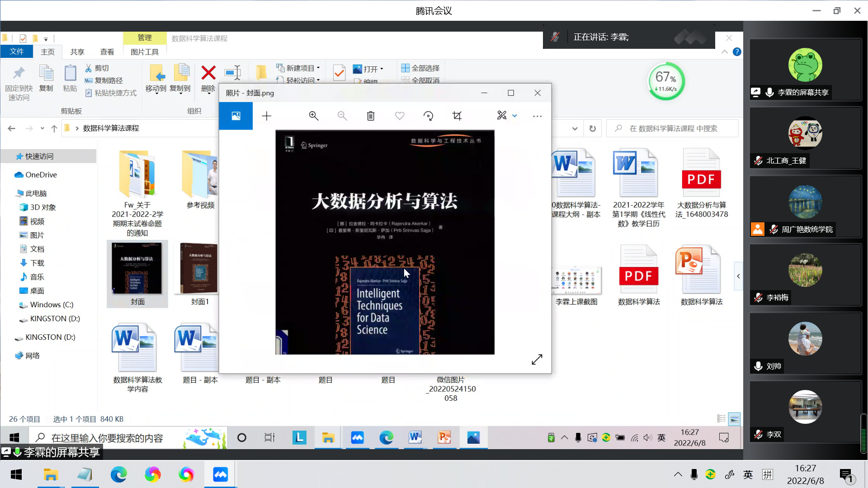The width and height of the screenshot is (868, 488).
Task: Click the zoom in magnifier in Photos
Action: point(313,116)
